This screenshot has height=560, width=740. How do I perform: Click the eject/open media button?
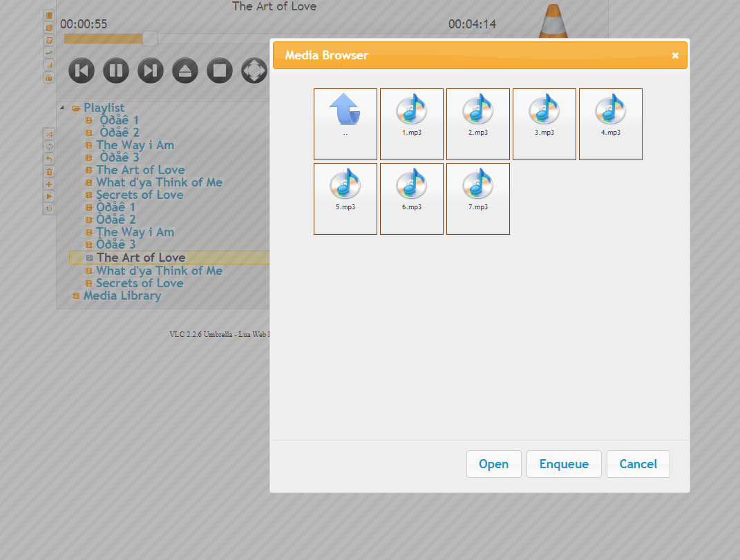[x=185, y=70]
